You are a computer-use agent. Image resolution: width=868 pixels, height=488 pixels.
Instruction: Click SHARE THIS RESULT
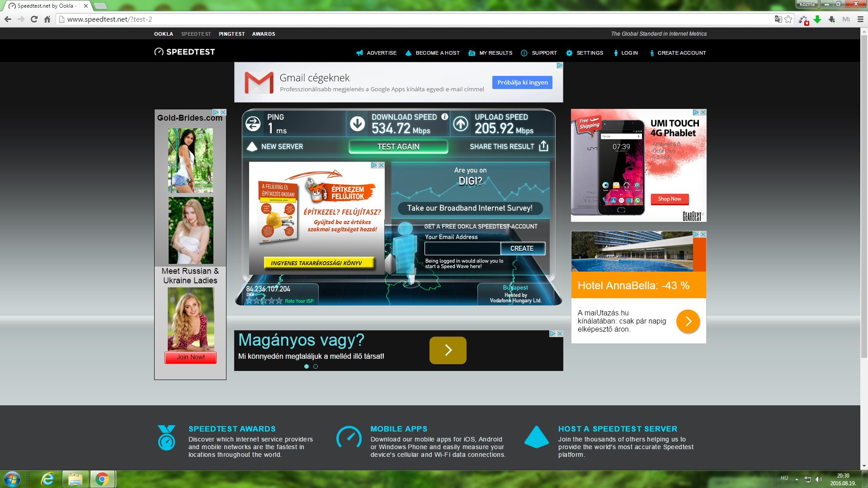(502, 146)
